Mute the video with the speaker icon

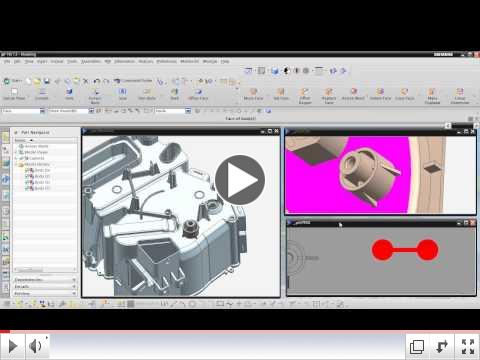point(36,346)
